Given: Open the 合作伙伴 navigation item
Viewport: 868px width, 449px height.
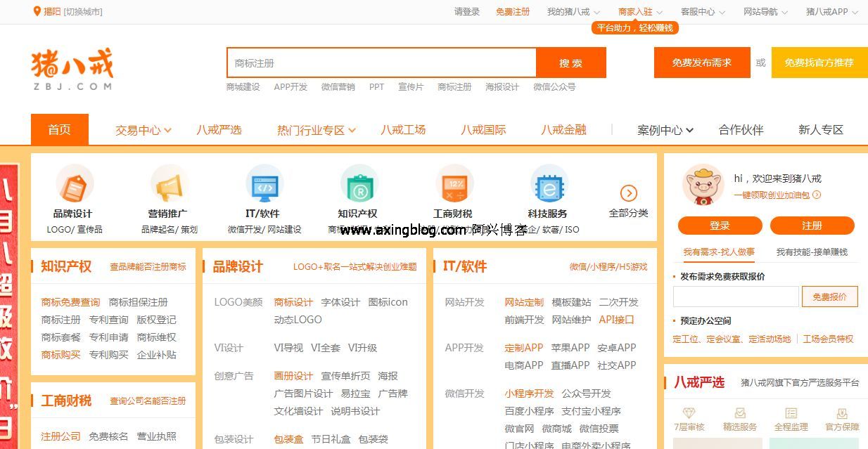Looking at the screenshot, I should [x=741, y=130].
